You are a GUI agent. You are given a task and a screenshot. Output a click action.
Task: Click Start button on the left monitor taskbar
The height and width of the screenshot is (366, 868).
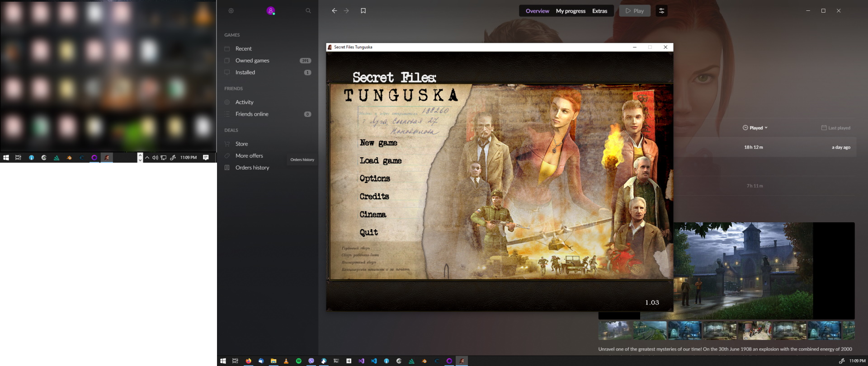pos(6,157)
